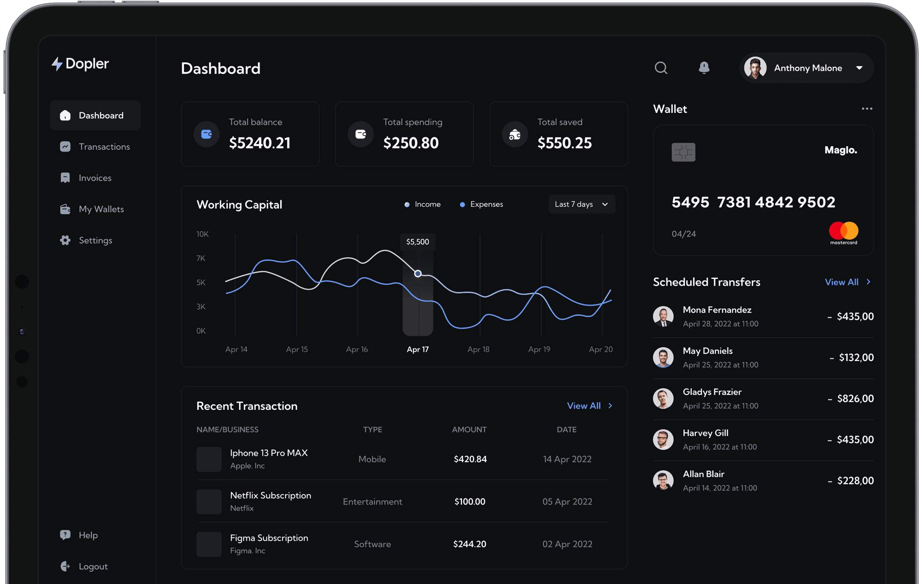Select the Apr 17 chart data point
Screen dimensions: 924x584
tap(418, 273)
